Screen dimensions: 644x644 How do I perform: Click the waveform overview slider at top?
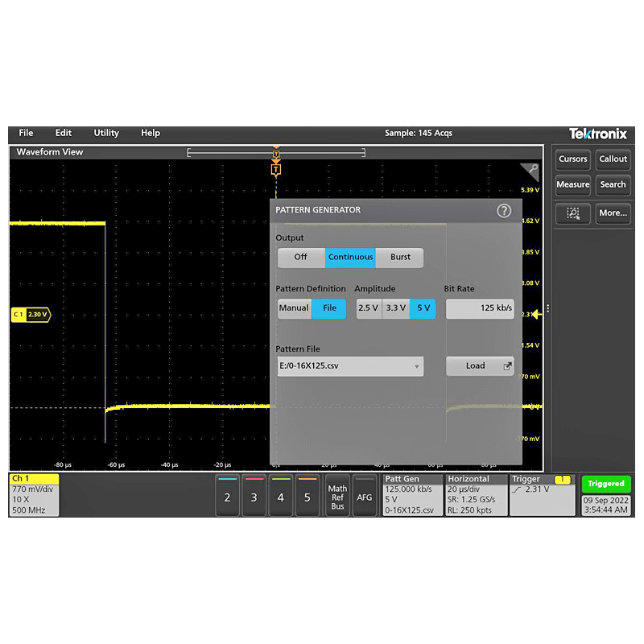tap(276, 151)
